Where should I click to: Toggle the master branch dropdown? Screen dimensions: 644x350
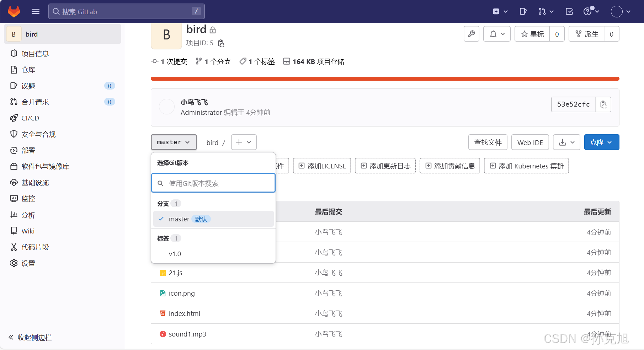tap(174, 142)
